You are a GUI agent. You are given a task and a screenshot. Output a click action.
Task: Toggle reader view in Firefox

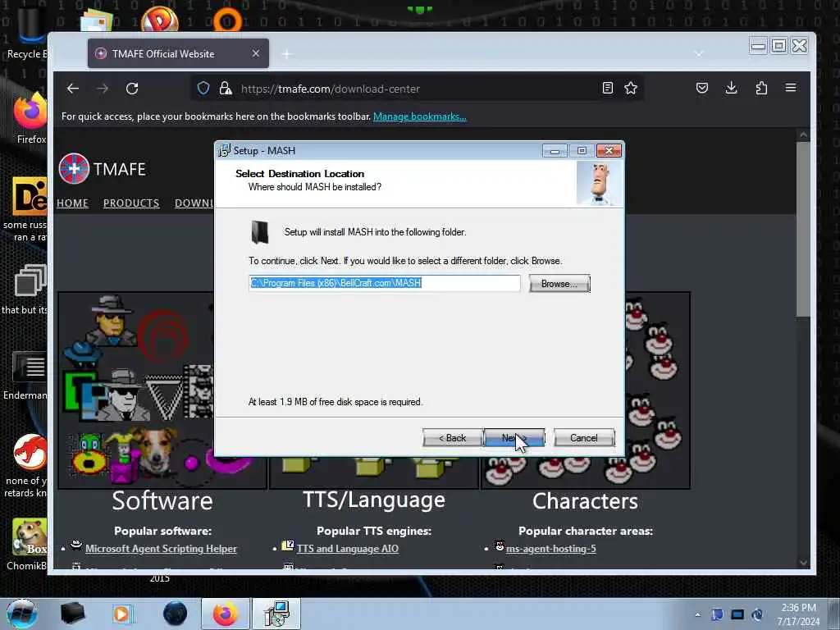click(608, 89)
